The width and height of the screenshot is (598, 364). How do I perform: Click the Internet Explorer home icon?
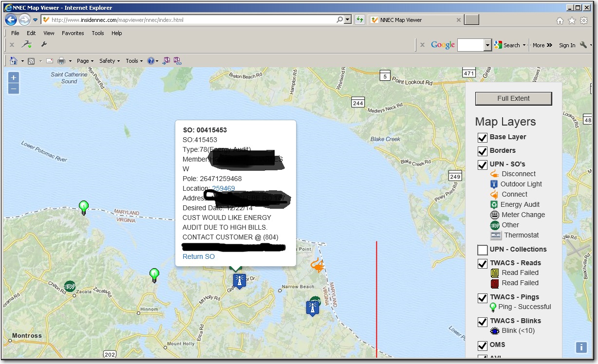pos(560,20)
